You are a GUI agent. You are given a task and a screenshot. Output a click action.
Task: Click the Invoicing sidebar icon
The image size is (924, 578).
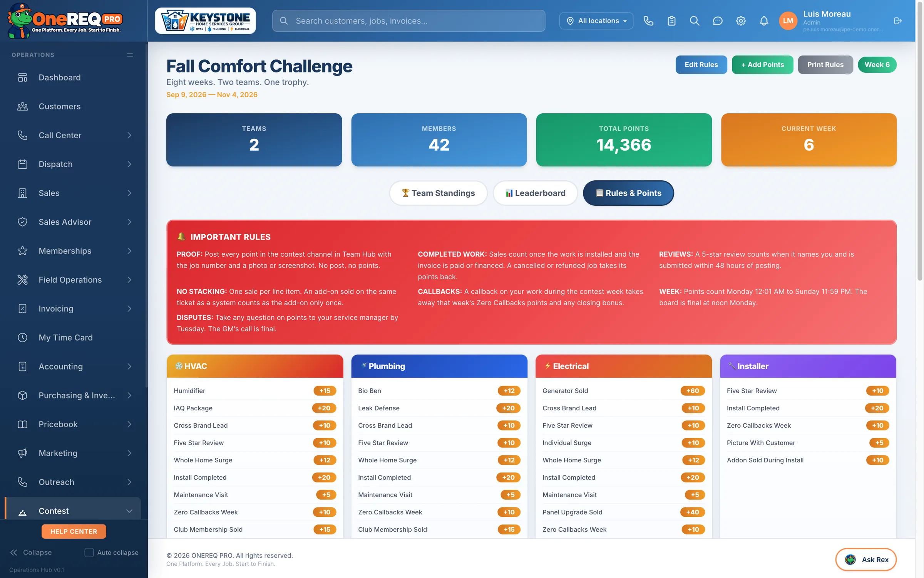pyautogui.click(x=23, y=309)
